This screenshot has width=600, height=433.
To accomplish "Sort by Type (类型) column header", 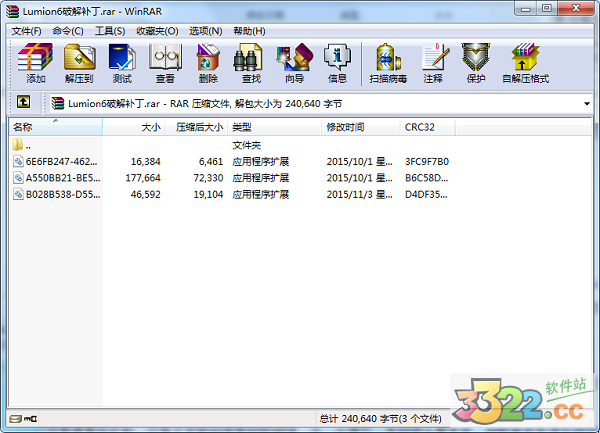I will [274, 127].
